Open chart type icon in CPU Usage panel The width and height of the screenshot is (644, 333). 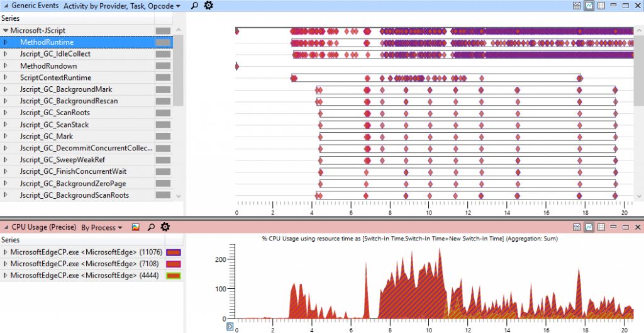tap(136, 227)
